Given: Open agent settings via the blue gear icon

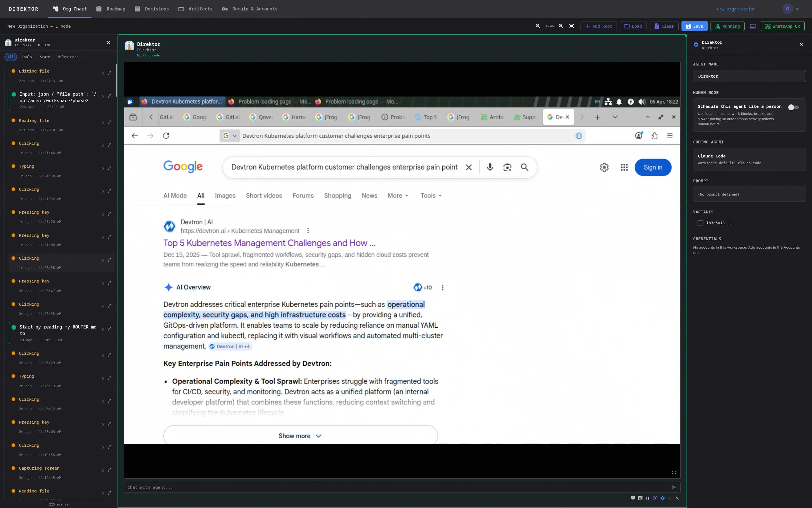Looking at the screenshot, I should [x=662, y=498].
